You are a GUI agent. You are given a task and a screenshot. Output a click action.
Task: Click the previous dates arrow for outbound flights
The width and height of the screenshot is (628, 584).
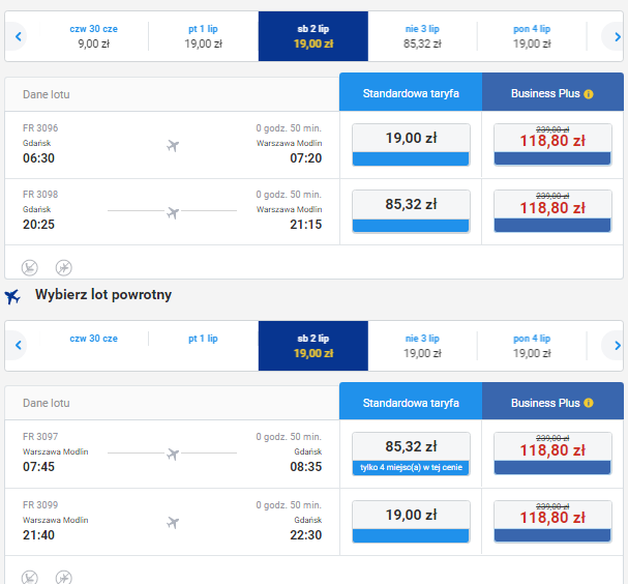[18, 37]
